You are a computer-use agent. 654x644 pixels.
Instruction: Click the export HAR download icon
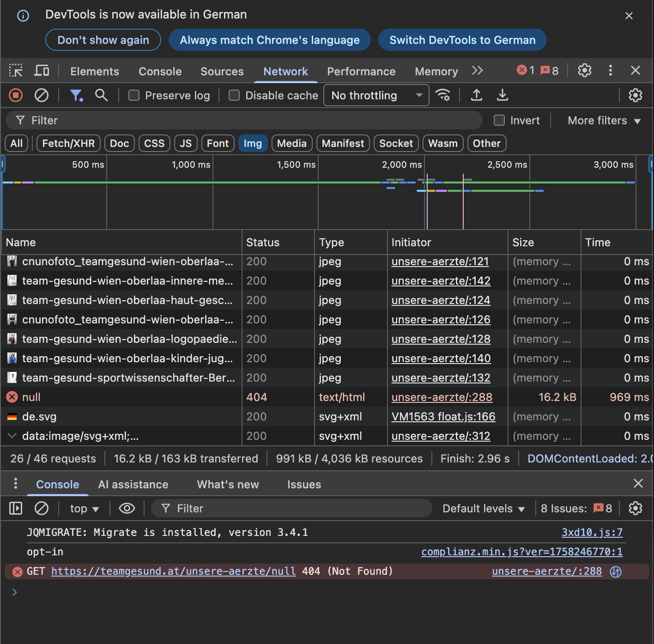tap(502, 96)
